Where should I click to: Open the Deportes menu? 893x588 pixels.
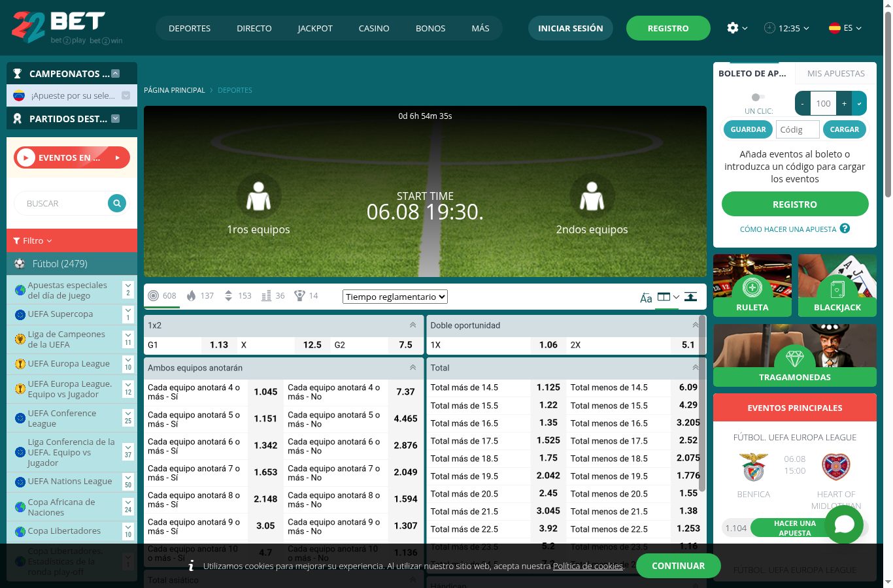point(190,28)
